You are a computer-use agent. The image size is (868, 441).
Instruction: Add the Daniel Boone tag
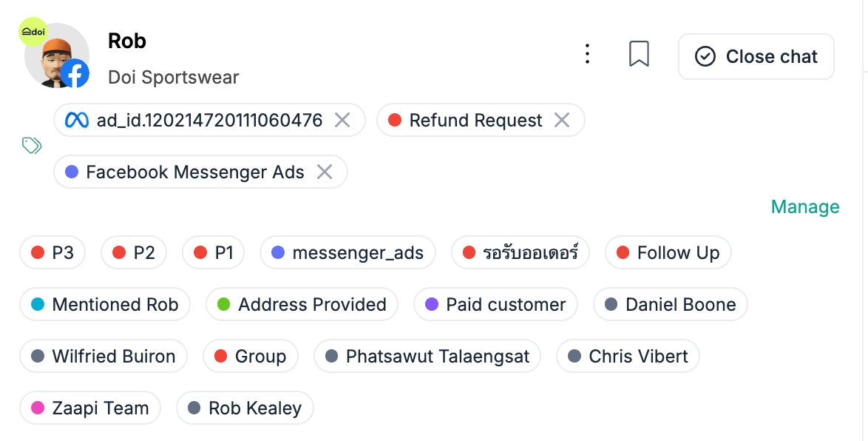(671, 305)
